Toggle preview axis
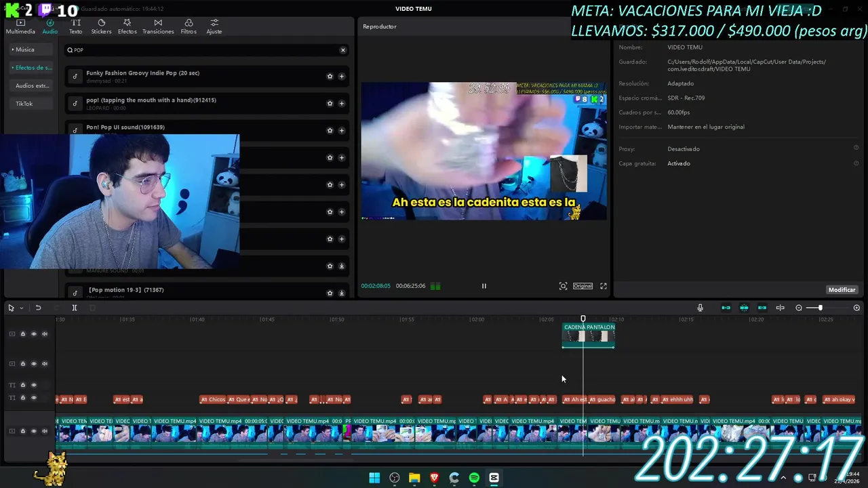This screenshot has width=868, height=488. pos(780,308)
